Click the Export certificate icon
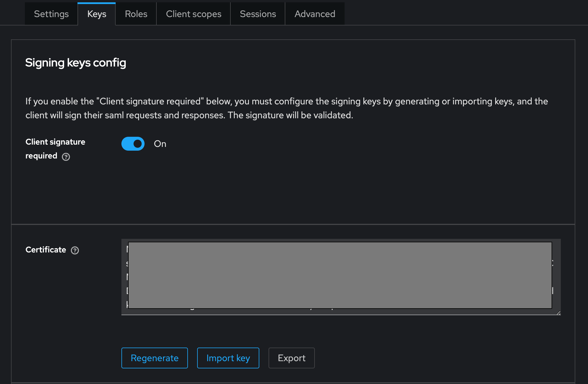 click(x=291, y=357)
